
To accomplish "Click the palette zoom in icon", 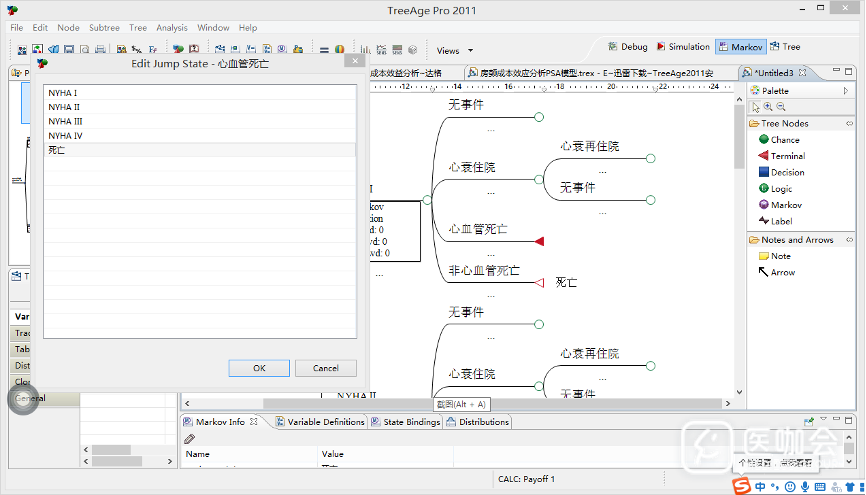I will point(768,107).
